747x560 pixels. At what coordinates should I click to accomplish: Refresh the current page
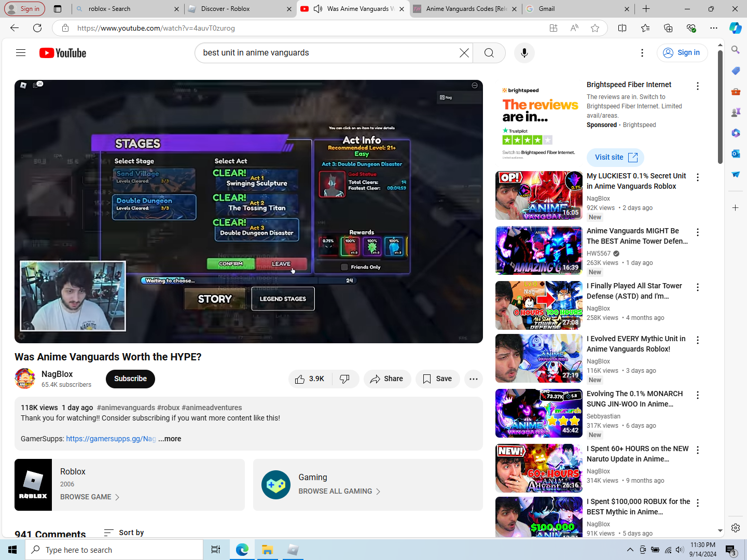pyautogui.click(x=37, y=28)
